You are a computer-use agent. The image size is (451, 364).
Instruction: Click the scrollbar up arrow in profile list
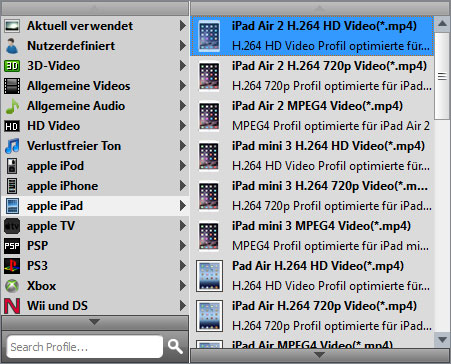tap(442, 24)
